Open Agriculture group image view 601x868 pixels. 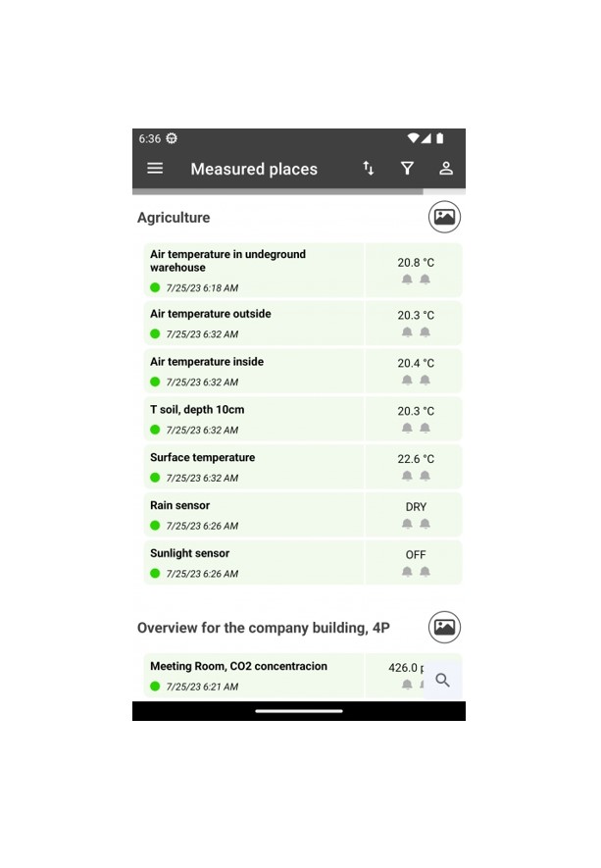tap(444, 217)
